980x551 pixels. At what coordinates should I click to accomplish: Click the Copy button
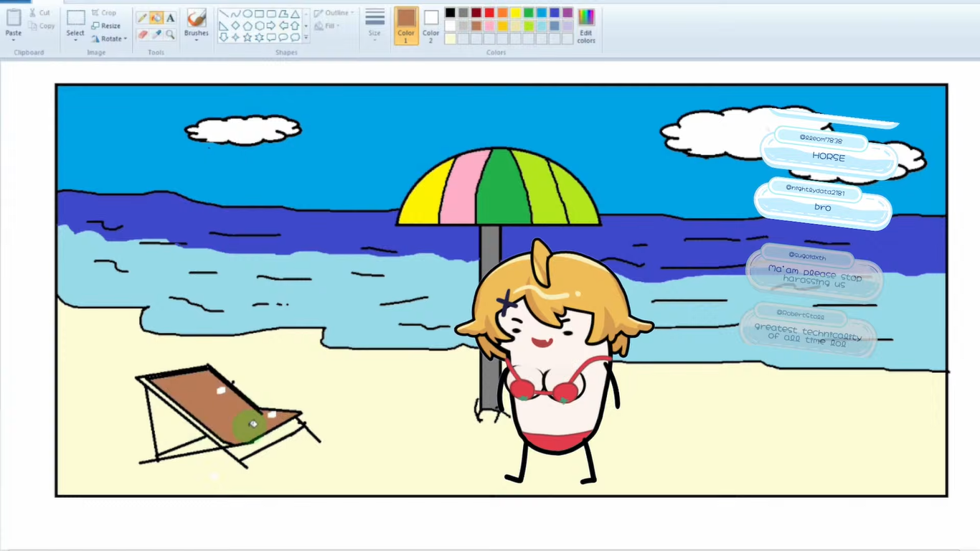click(x=42, y=26)
